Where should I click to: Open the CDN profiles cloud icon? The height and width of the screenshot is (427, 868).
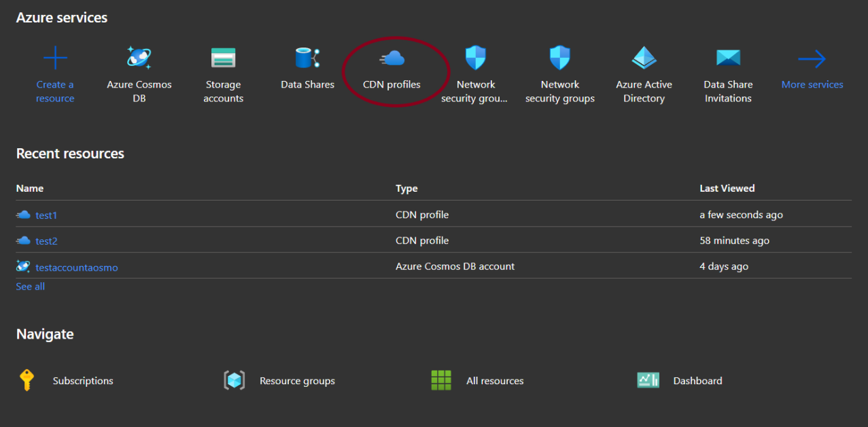pyautogui.click(x=392, y=59)
